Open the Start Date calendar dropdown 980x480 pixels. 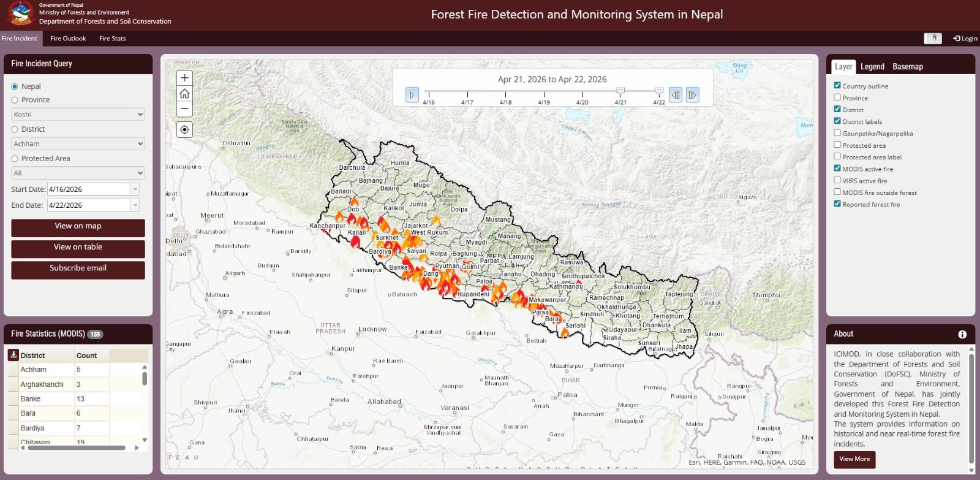tap(135, 189)
